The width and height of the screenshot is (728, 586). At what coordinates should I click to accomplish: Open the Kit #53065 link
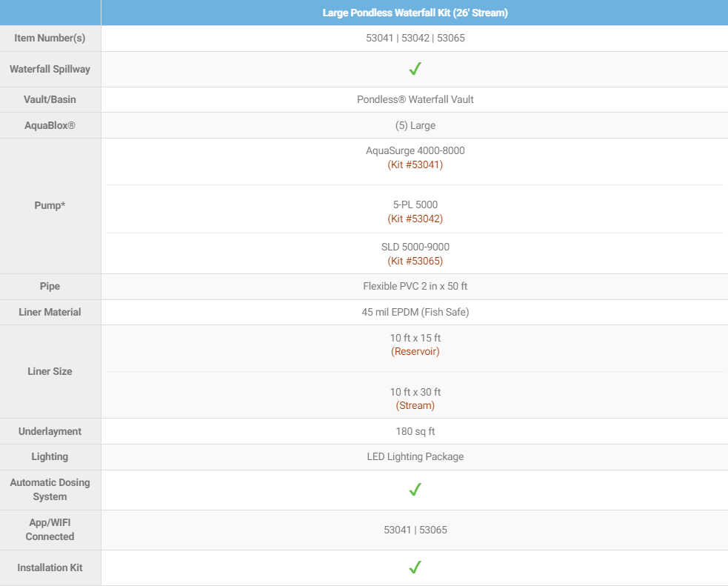click(x=415, y=261)
